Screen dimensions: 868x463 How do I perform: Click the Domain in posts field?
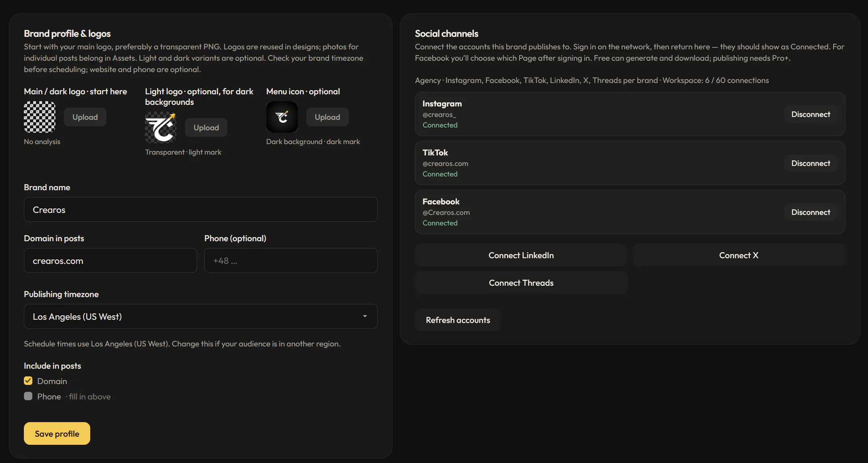(x=110, y=261)
